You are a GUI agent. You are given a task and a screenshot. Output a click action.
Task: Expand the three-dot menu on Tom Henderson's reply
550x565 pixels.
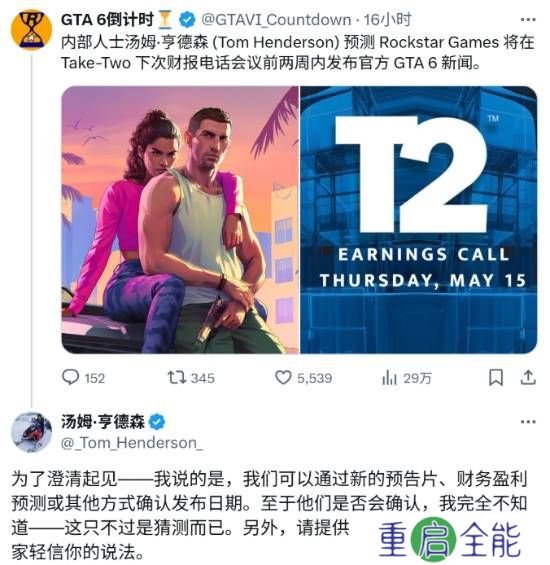528,422
